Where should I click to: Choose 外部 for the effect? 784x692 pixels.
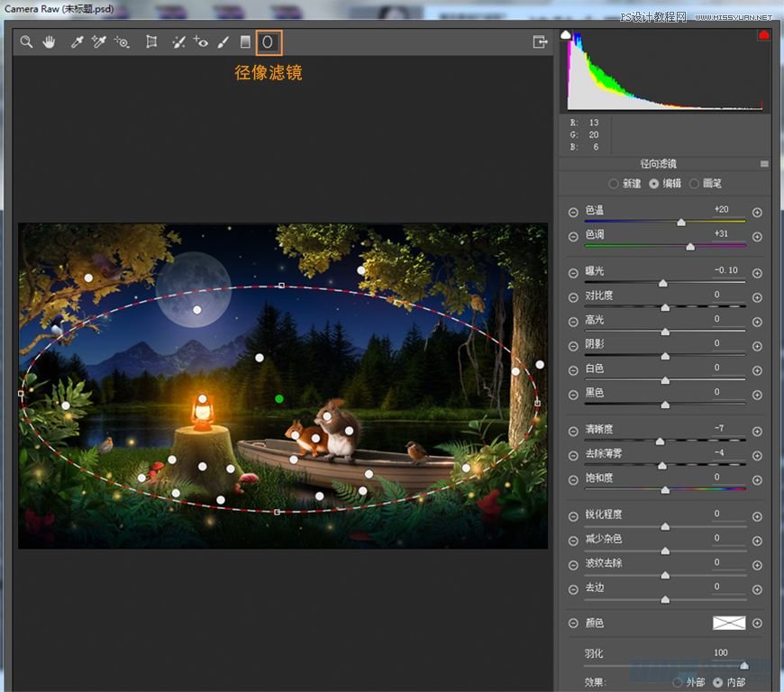click(x=678, y=682)
